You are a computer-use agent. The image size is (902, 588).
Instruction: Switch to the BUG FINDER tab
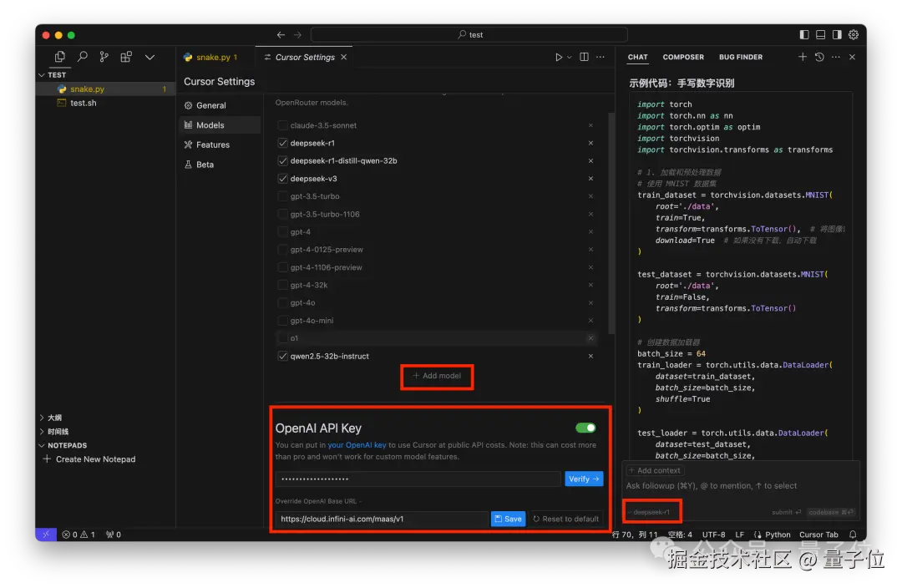coord(740,57)
